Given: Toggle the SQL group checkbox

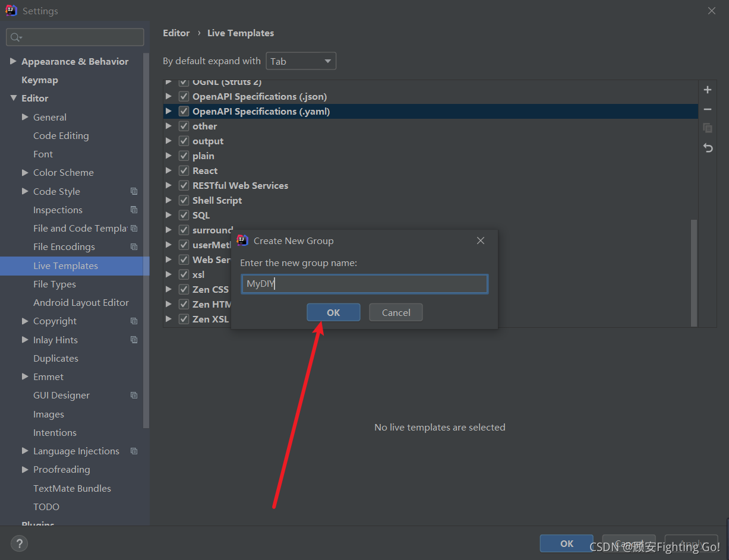Looking at the screenshot, I should pyautogui.click(x=184, y=215).
